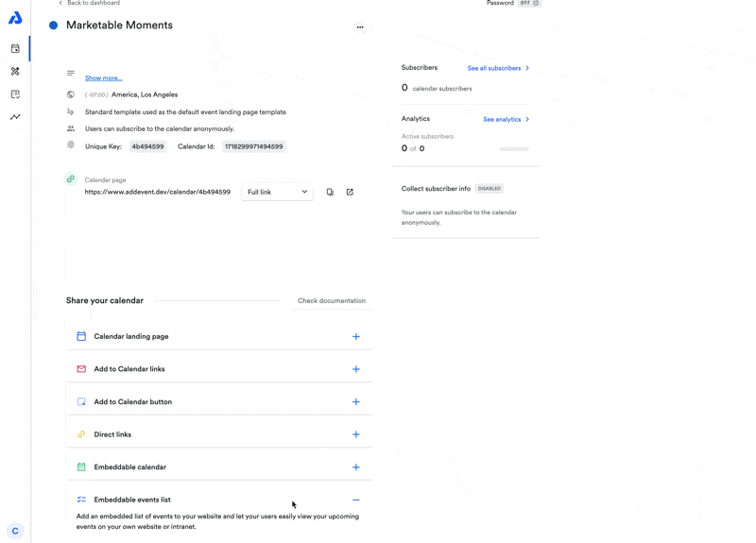
Task: Click the Calendar landing page label
Action: [x=131, y=336]
